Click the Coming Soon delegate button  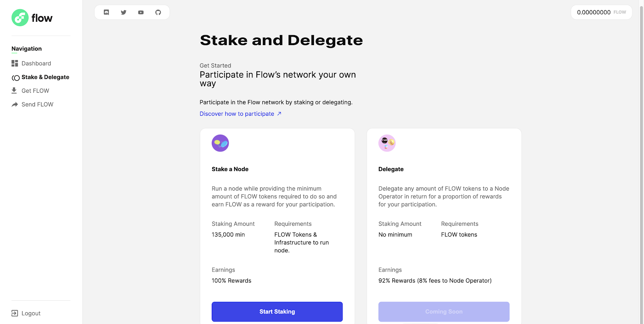tap(444, 312)
